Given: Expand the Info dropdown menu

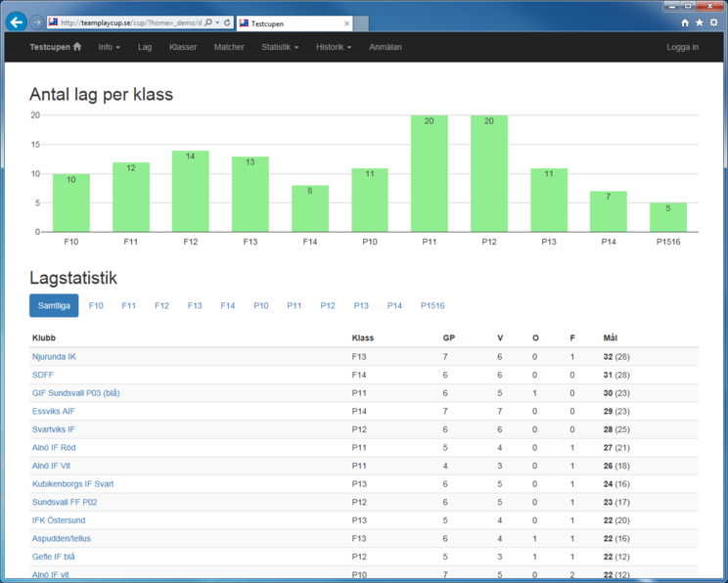Looking at the screenshot, I should pyautogui.click(x=109, y=47).
